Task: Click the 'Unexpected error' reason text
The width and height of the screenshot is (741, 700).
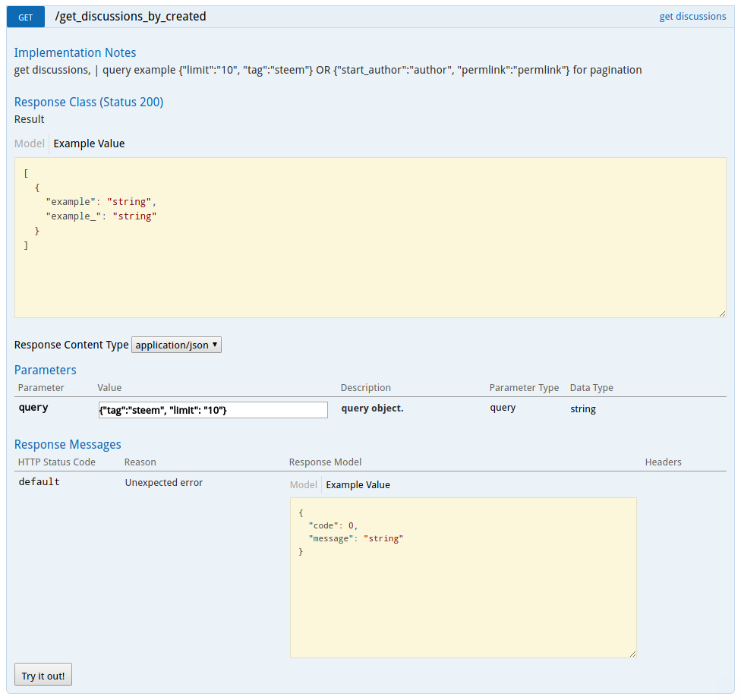Action: click(163, 483)
